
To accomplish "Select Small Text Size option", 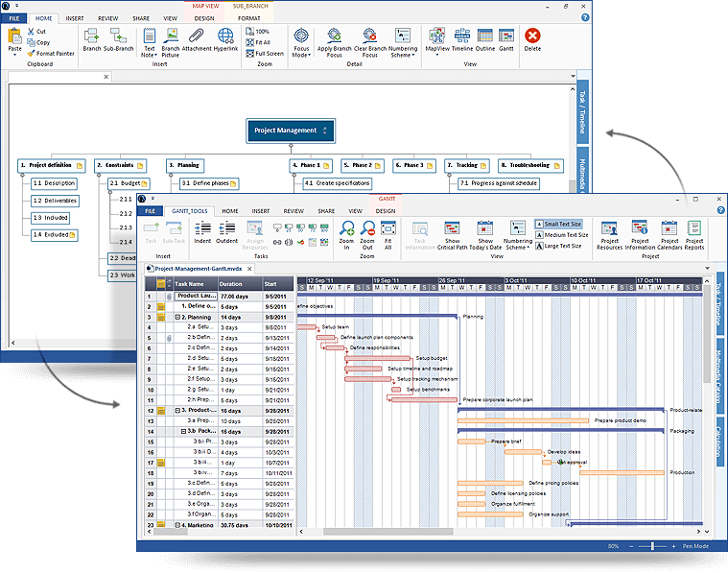I will point(558,224).
